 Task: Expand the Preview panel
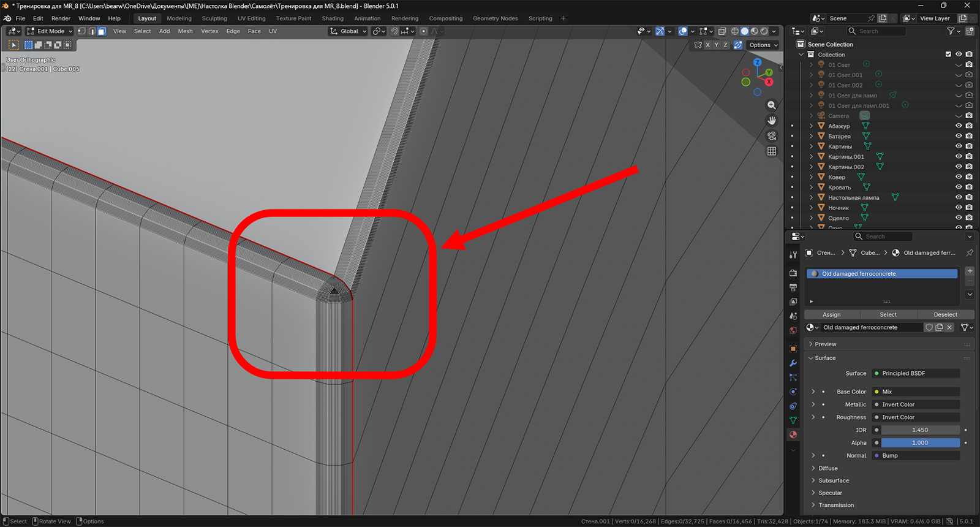coord(825,344)
